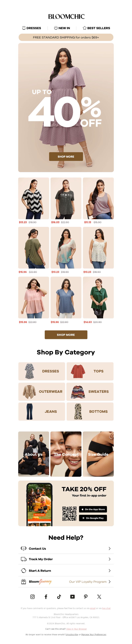Image resolution: width=132 pixels, height=644 pixels.
Task: Open the Facebook social icon
Action: pos(46,597)
